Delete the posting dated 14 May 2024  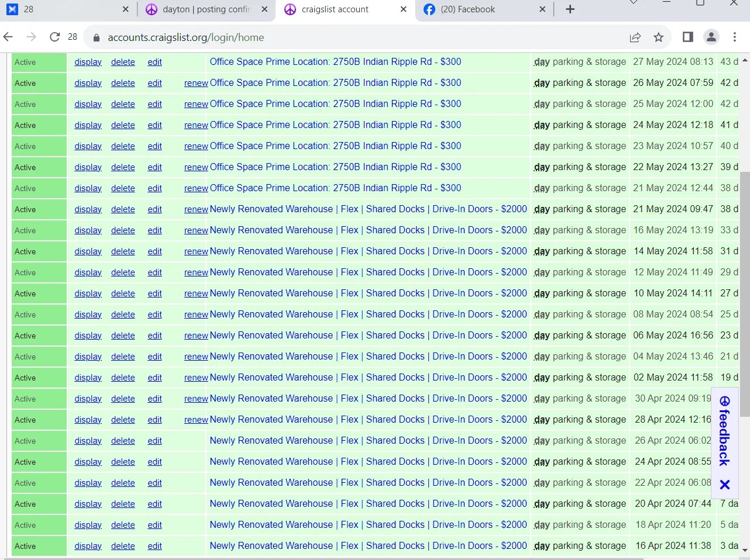(x=123, y=251)
